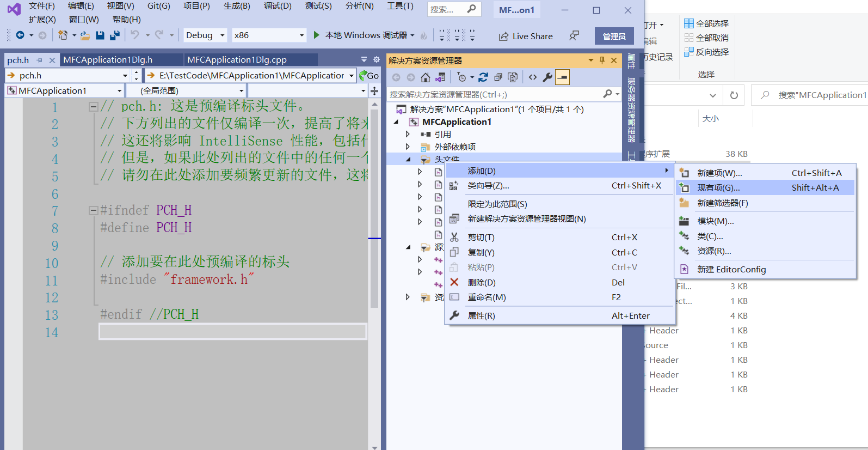Image resolution: width=868 pixels, height=450 pixels.
Task: Choose 删除(D) from context menu
Action: point(560,283)
